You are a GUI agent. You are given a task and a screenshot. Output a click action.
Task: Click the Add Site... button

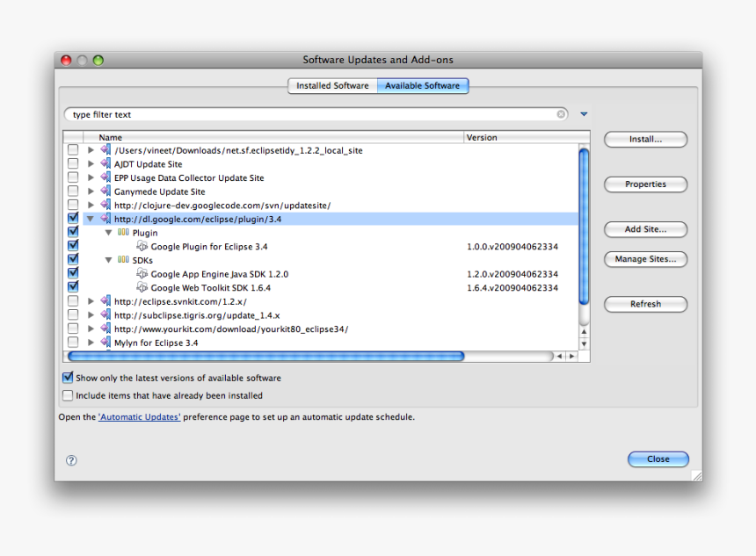coord(645,229)
